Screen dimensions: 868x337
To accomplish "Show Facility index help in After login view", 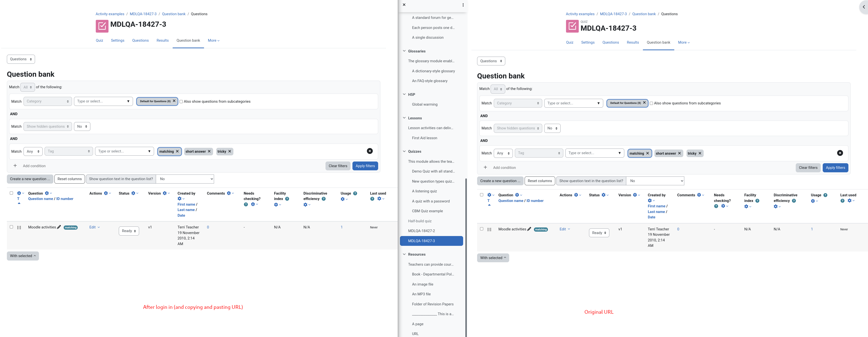I will coord(287,199).
